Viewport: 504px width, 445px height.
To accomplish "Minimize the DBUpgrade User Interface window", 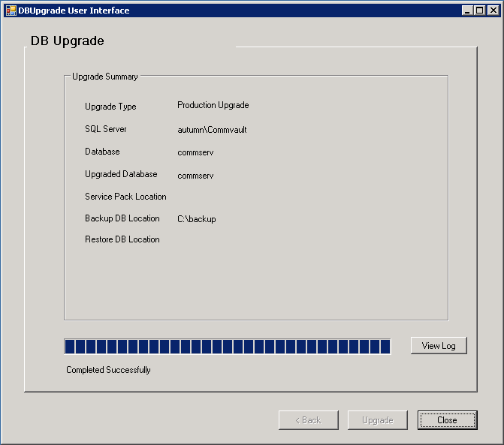I will [468, 11].
